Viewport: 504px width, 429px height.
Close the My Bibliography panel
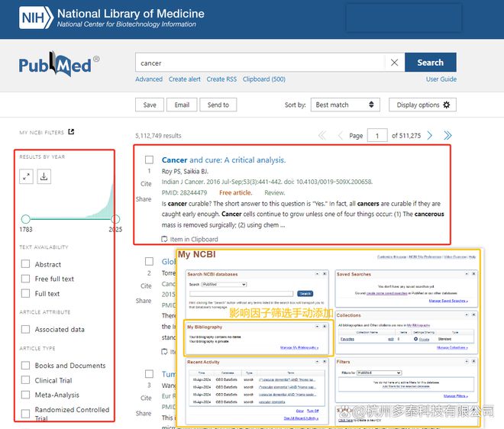coord(325,326)
